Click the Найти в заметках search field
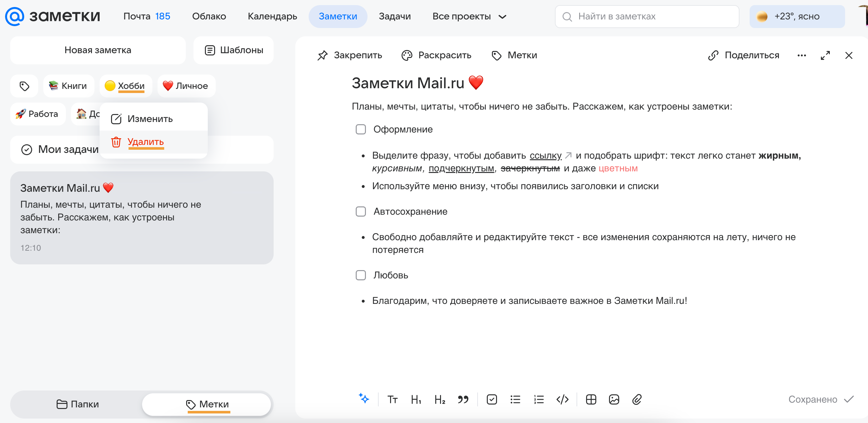The width and height of the screenshot is (868, 423). tap(647, 16)
